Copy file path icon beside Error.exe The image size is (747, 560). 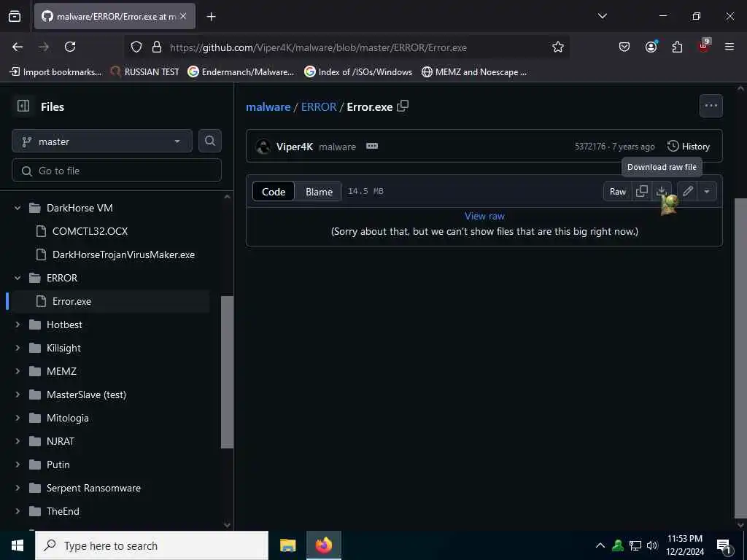pyautogui.click(x=403, y=106)
